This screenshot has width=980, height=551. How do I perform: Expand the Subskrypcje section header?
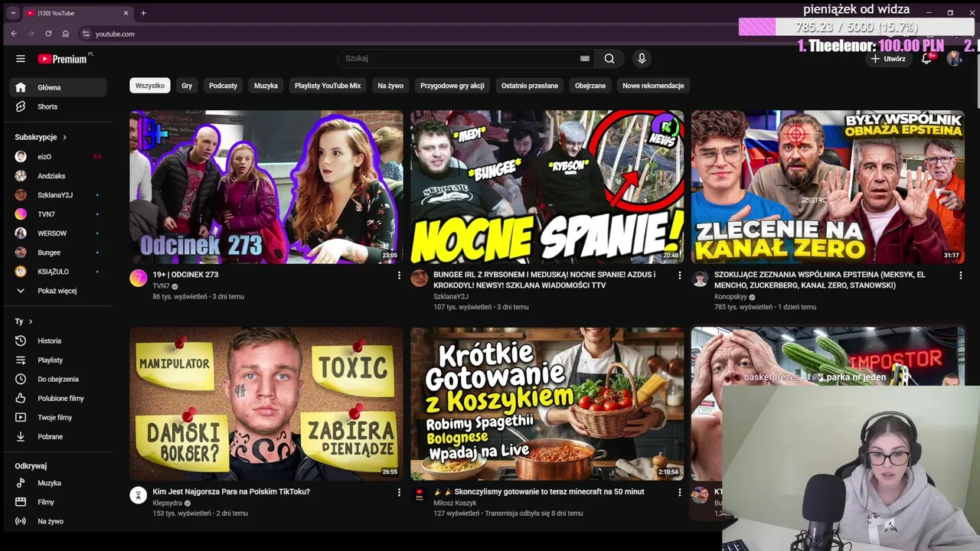tap(41, 137)
